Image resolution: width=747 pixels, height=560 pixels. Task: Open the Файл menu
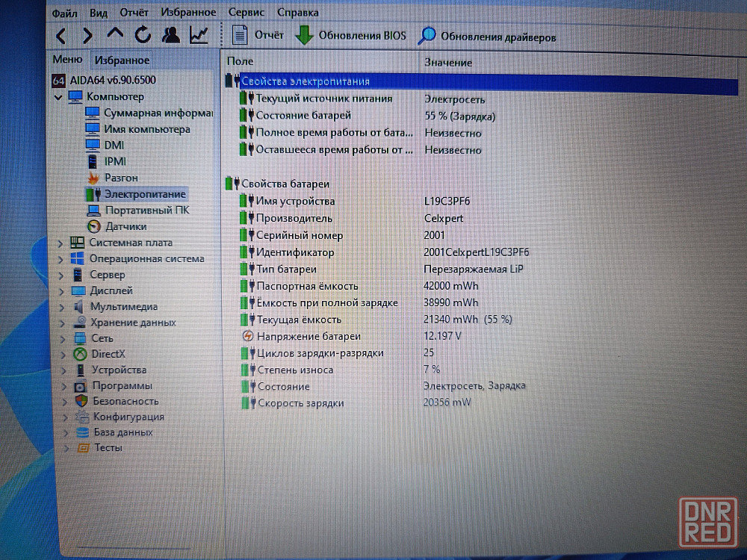64,13
